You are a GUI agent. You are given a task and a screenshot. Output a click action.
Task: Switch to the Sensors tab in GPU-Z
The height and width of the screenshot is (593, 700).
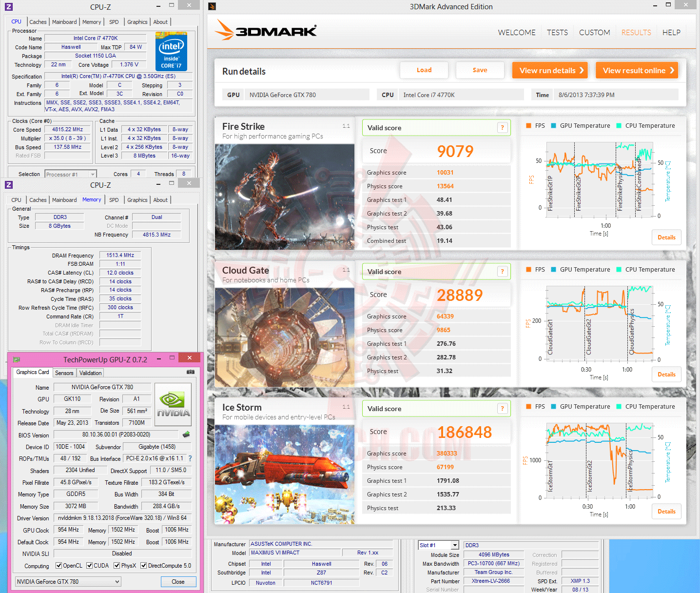[64, 373]
